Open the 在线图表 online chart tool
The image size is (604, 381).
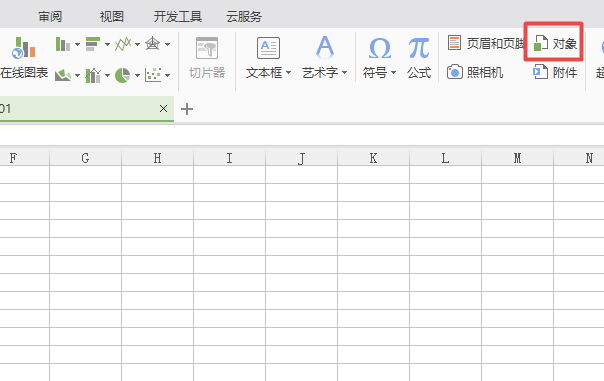click(x=24, y=58)
